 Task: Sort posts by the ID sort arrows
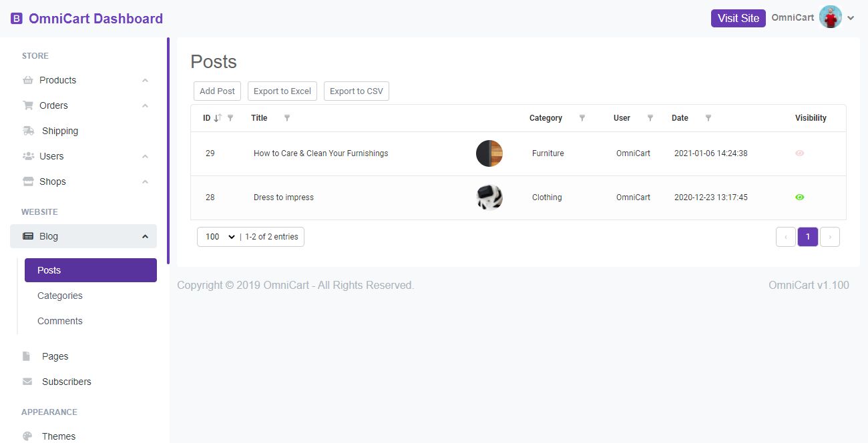click(x=217, y=118)
